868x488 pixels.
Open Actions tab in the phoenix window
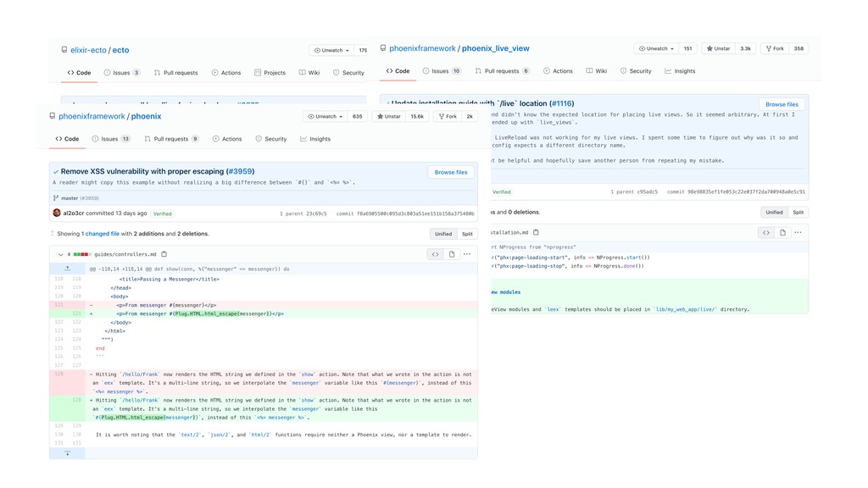pos(227,139)
